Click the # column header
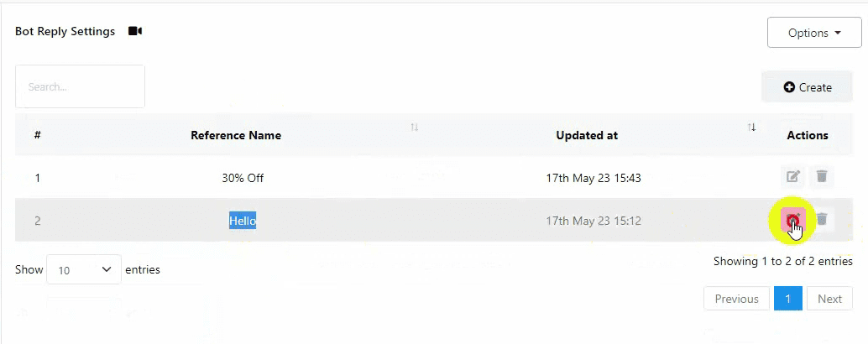This screenshot has height=344, width=868. [x=38, y=135]
